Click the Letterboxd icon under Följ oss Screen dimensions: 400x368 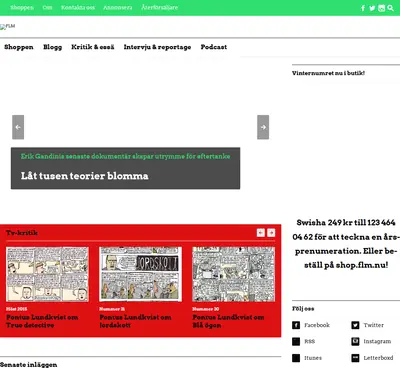pyautogui.click(x=355, y=358)
